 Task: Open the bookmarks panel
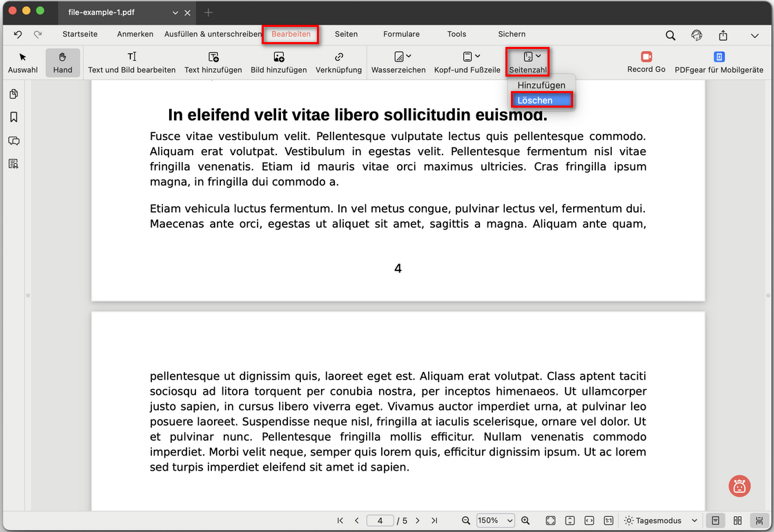(15, 117)
